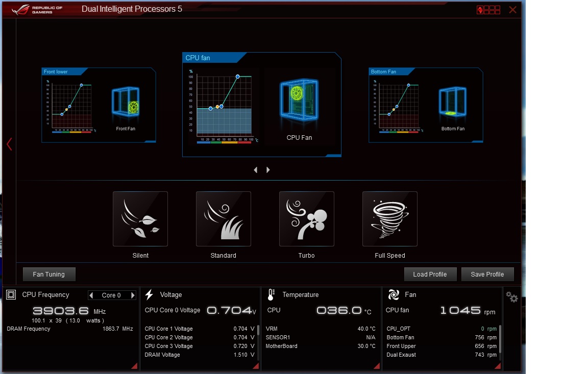Select the Turbo fan mode icon
The image size is (588, 374).
(307, 219)
